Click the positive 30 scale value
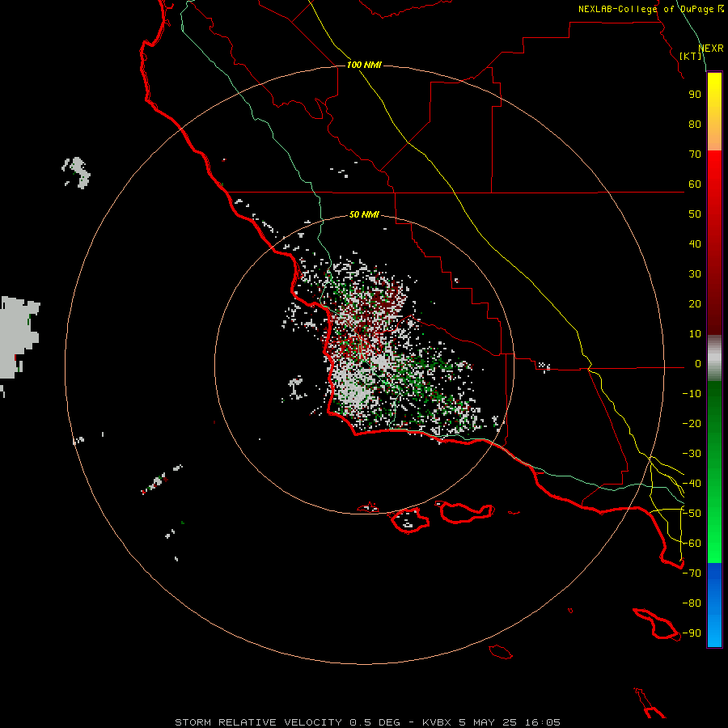This screenshot has width=728, height=728. point(695,274)
